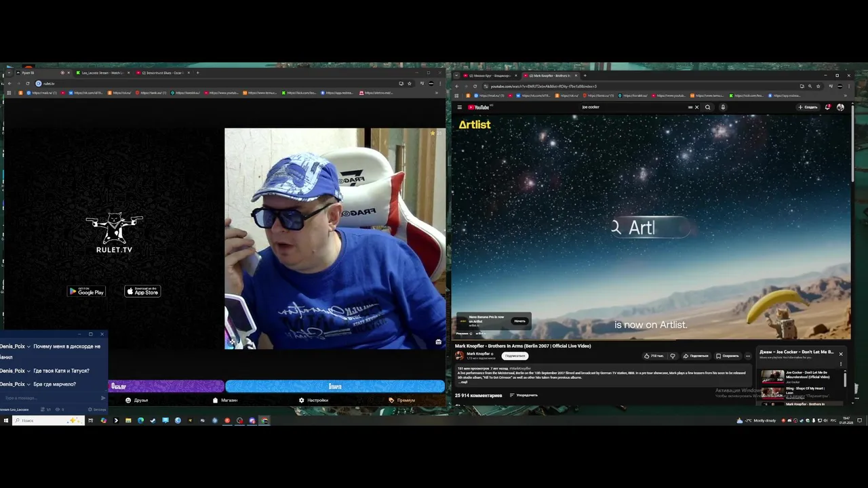Open Mark Knopfler channel avatar
The height and width of the screenshot is (488, 868).
460,355
